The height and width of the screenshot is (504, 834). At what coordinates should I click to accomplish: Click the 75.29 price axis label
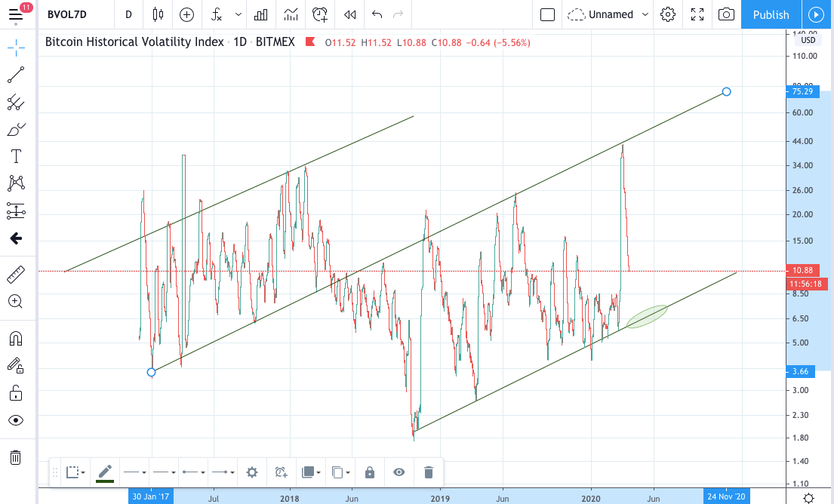click(x=802, y=91)
